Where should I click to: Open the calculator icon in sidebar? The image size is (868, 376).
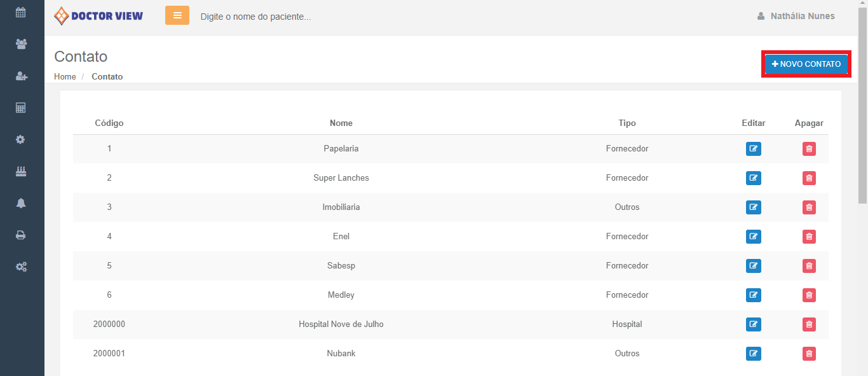[21, 108]
